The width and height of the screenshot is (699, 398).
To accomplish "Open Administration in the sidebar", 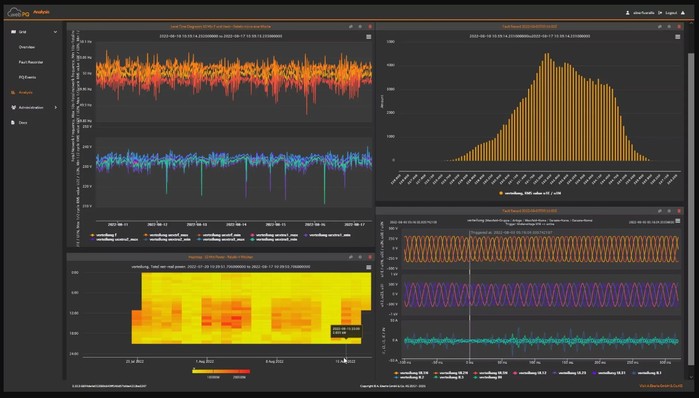I will tap(31, 107).
